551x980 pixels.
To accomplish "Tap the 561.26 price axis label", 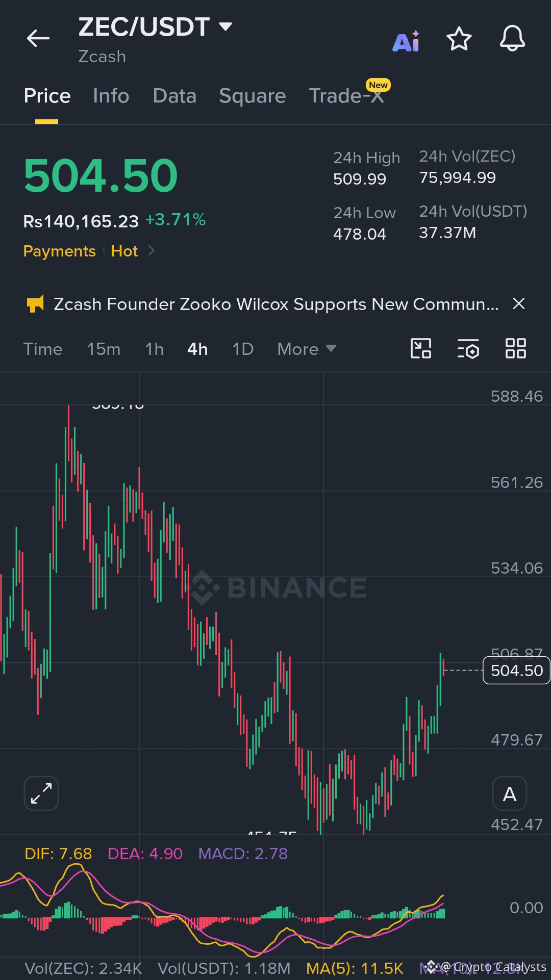I will click(x=517, y=482).
